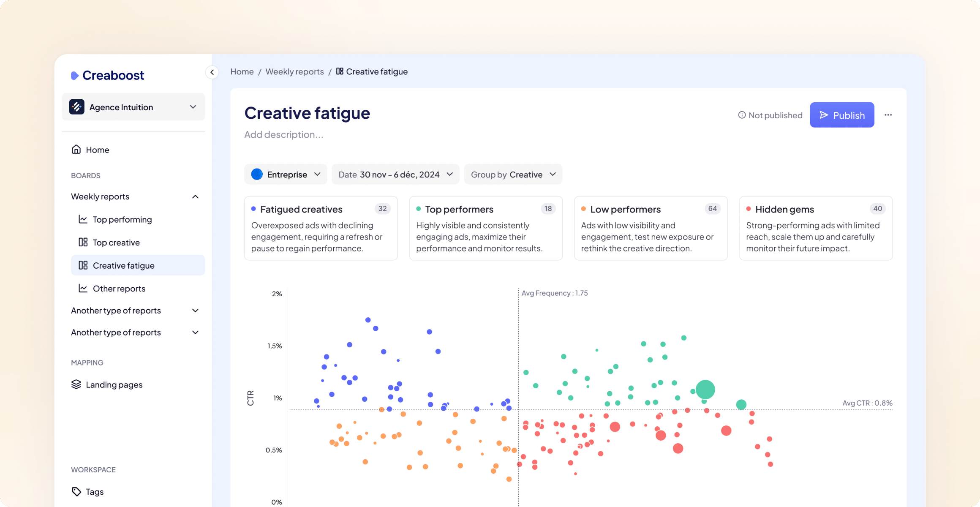980x507 pixels.
Task: Click the board icon beside Creative fatigue in the sidebar
Action: (83, 265)
